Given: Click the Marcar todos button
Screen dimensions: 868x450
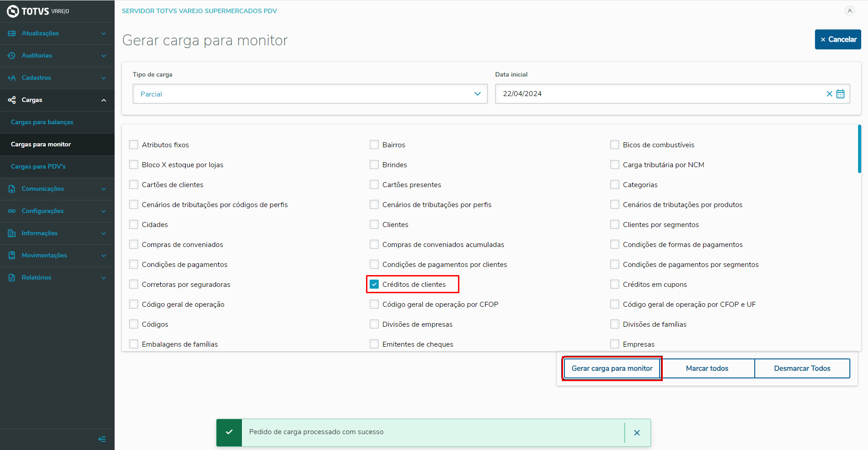Looking at the screenshot, I should pos(707,368).
